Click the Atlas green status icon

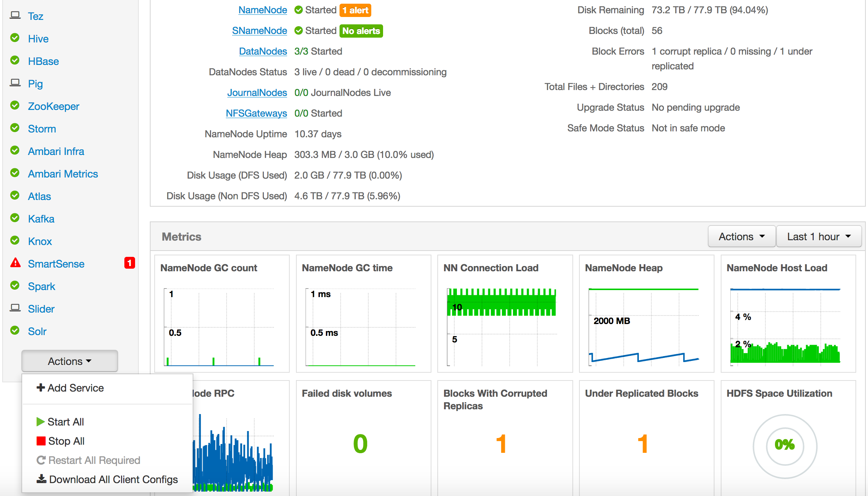coord(15,196)
